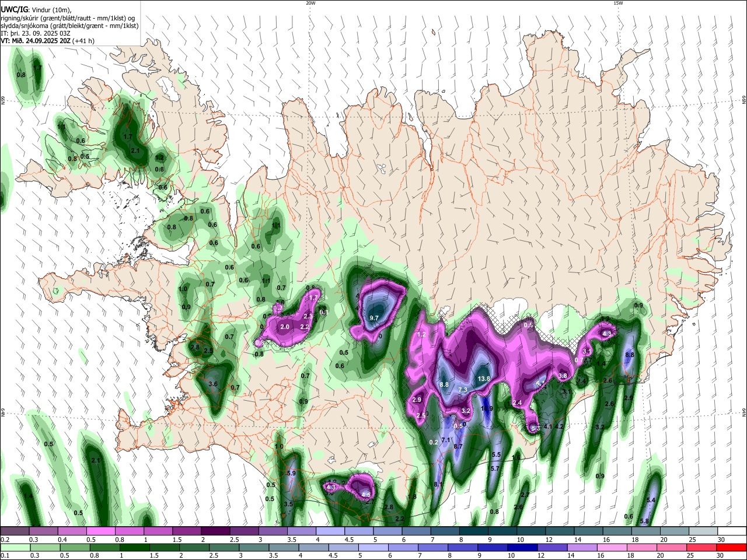The height and width of the screenshot is (560, 747).
Task: Pick the darkest purple 2–2.5 swatch in upper legend
Action: 215,531
